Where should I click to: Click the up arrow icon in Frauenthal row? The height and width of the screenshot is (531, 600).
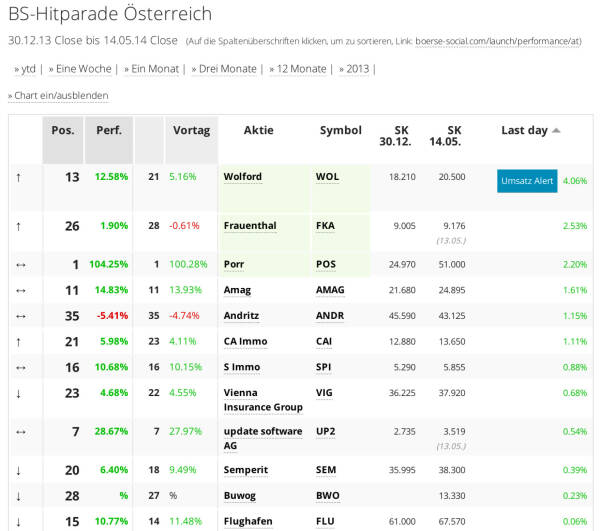coord(18,227)
